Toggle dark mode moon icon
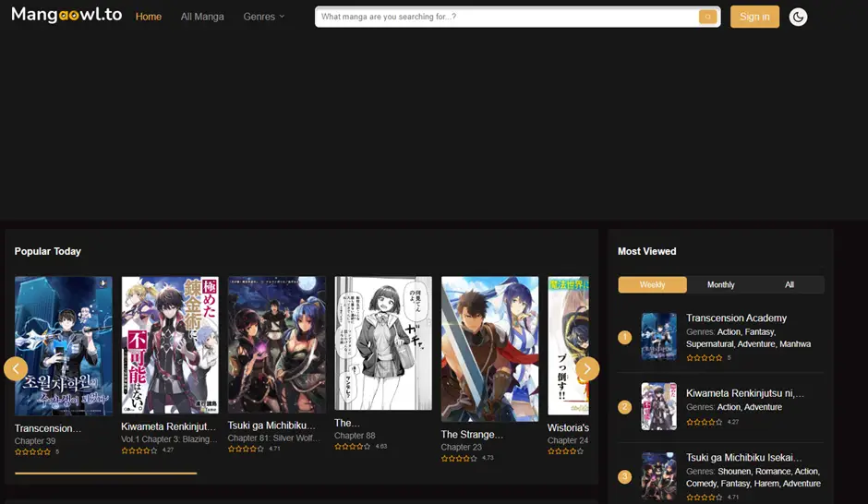Image resolution: width=868 pixels, height=504 pixels. tap(798, 17)
